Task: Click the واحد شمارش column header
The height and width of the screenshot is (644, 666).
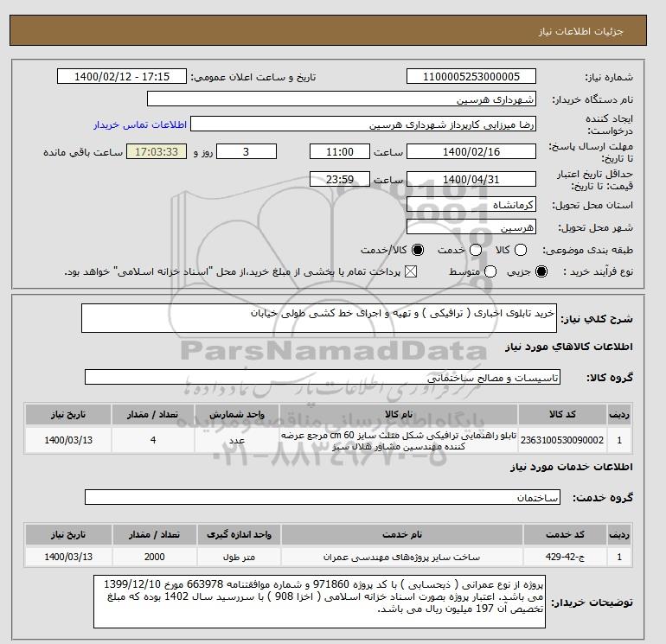Action: point(237,415)
